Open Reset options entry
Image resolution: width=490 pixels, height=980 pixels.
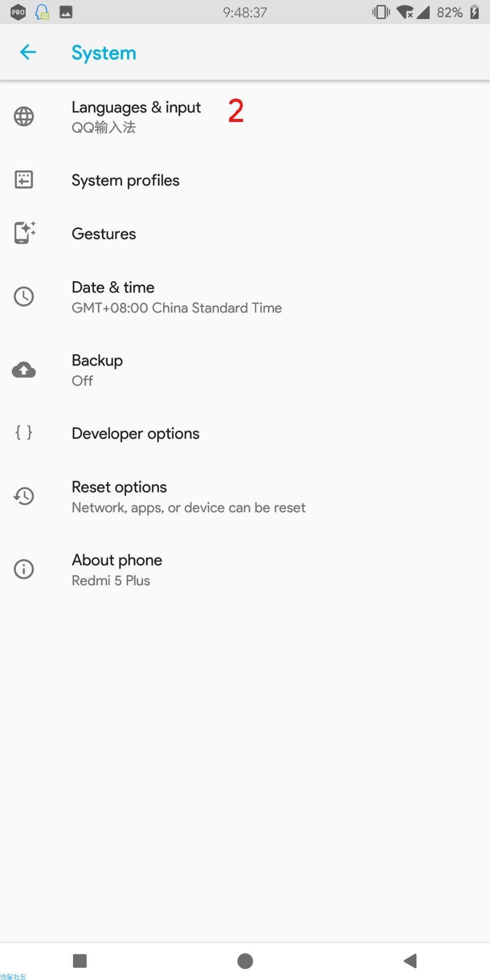[245, 497]
